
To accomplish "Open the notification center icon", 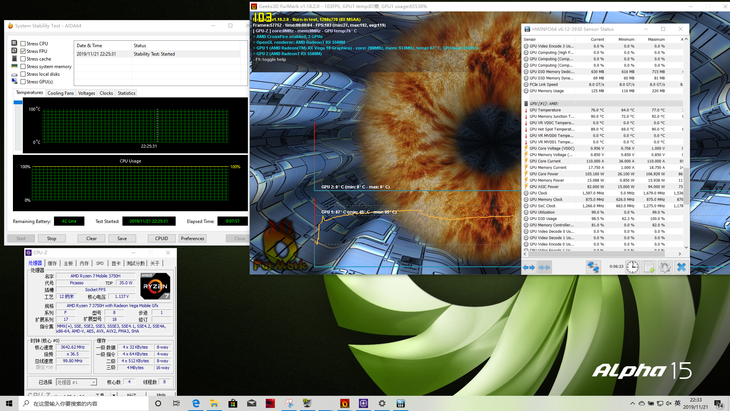I will click(720, 404).
